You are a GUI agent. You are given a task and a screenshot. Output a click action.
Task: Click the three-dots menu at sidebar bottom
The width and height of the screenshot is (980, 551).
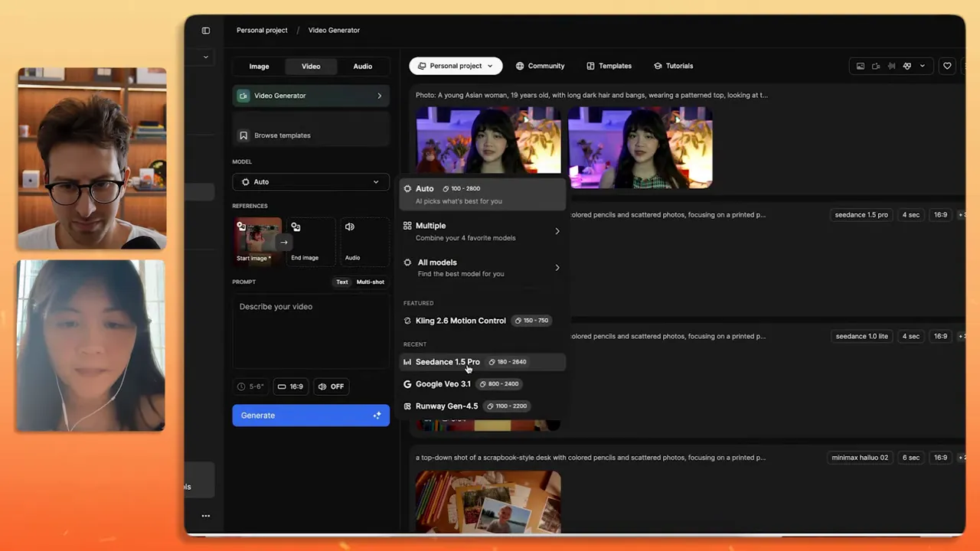coord(205,516)
